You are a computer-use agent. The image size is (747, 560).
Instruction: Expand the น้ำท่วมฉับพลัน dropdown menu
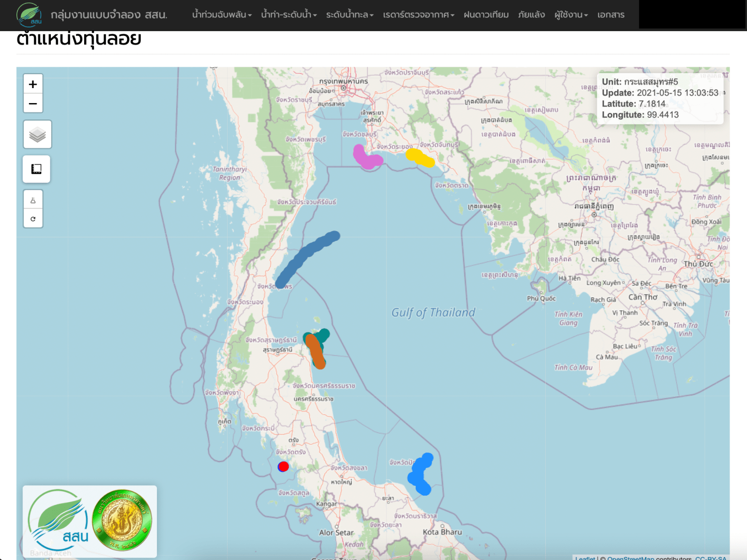click(222, 15)
